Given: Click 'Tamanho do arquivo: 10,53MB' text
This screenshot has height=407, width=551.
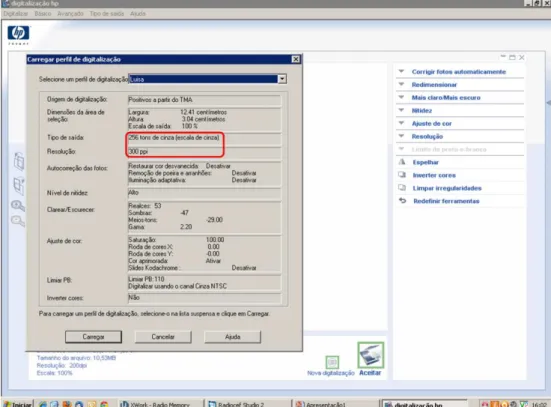Looking at the screenshot, I should 76,358.
